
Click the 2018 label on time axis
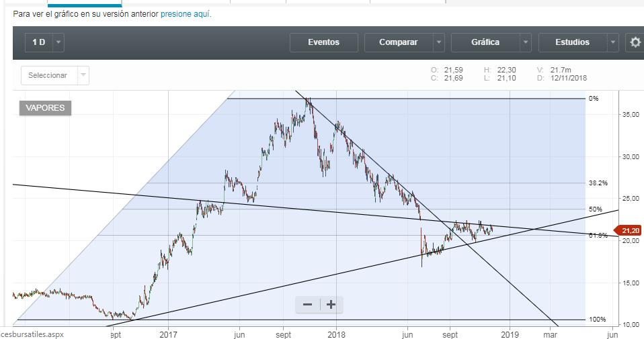(336, 334)
